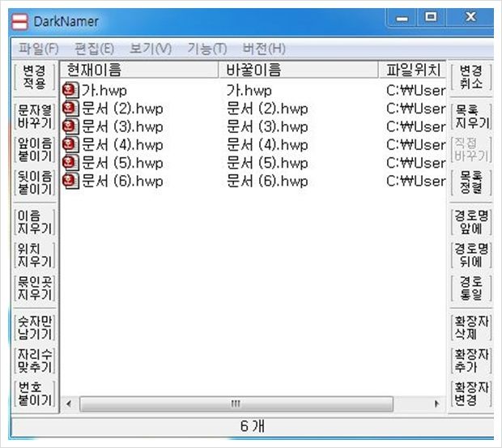This screenshot has width=502, height=448.
Task: Select current name 문서 (4).hwp
Action: coord(122,145)
